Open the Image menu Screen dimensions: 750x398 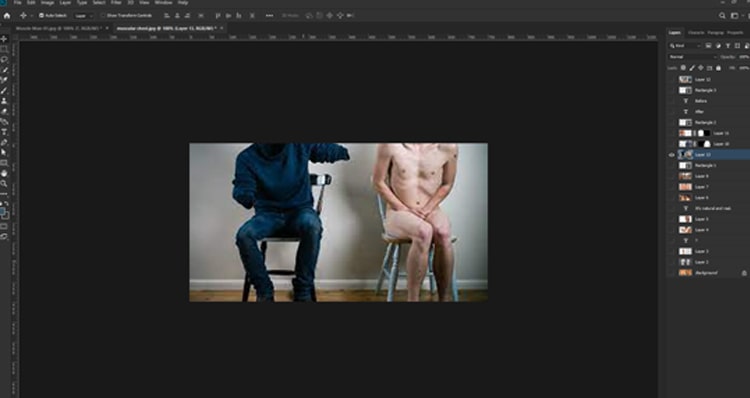click(x=47, y=3)
